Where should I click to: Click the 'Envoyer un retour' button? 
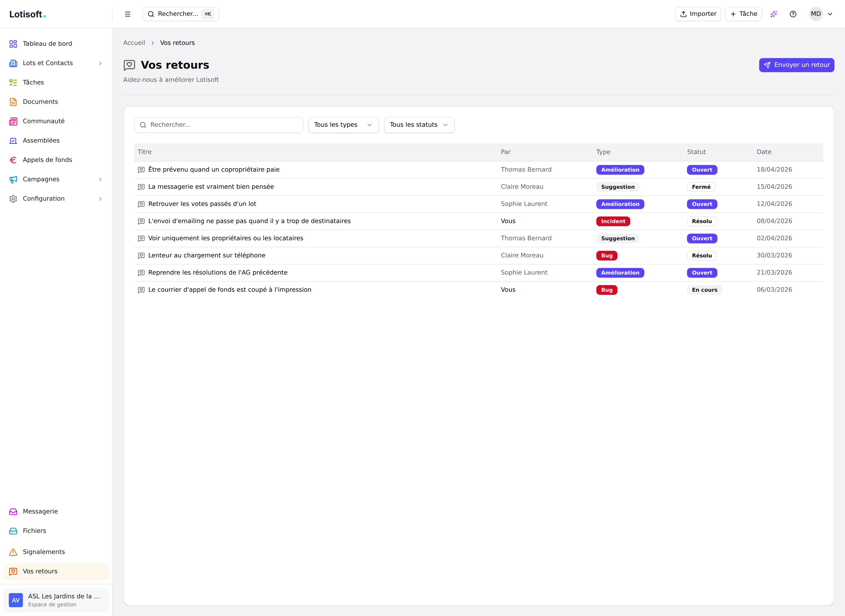[797, 65]
